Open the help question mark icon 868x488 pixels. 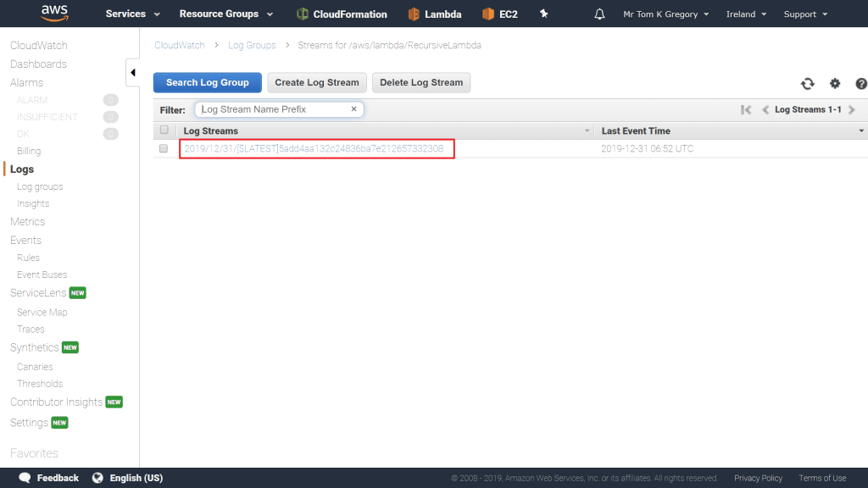(861, 83)
